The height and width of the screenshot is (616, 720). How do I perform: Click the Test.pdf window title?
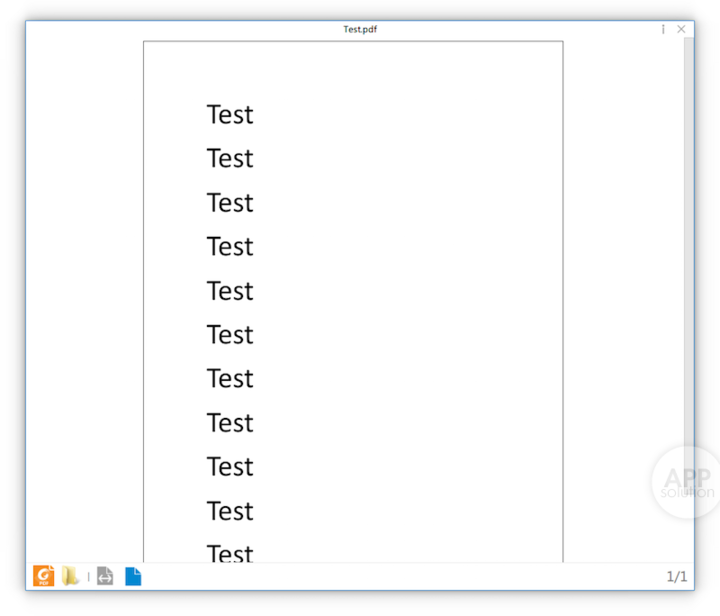click(x=360, y=29)
